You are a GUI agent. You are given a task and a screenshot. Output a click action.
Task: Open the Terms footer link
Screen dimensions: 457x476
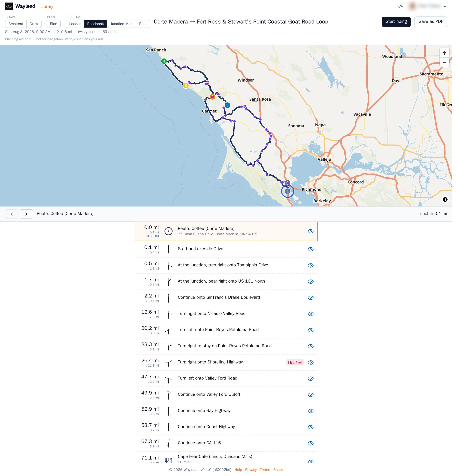265,470
